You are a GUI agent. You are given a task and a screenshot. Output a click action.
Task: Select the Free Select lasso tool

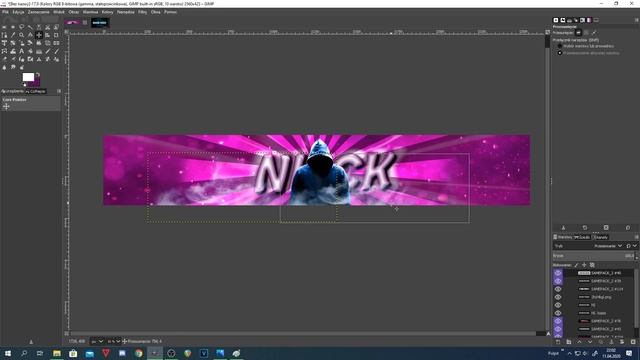[21, 27]
